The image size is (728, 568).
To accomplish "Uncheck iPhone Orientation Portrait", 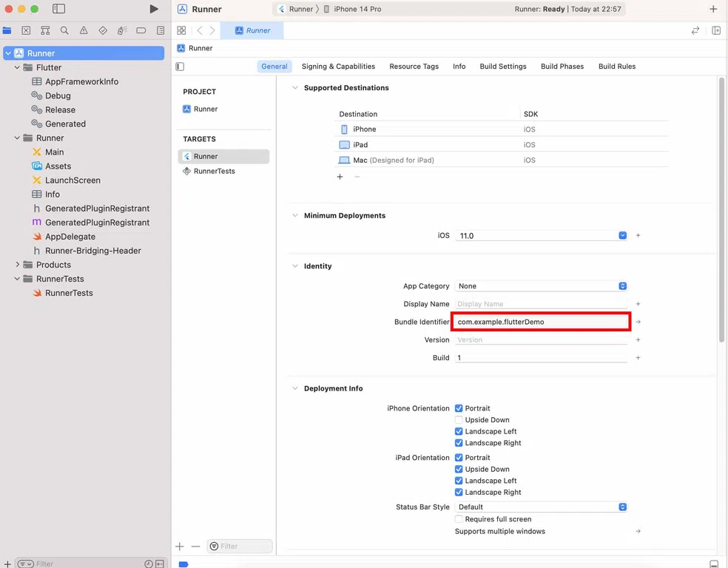I will pyautogui.click(x=459, y=408).
